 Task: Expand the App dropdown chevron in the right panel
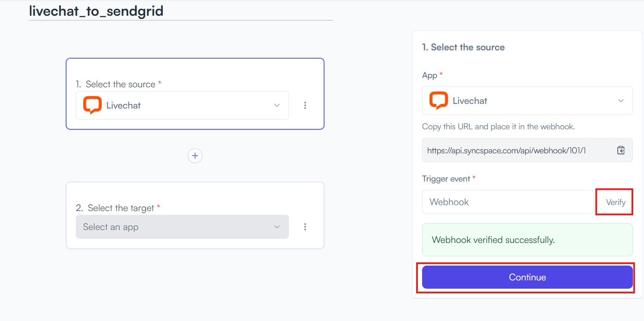[x=621, y=101]
